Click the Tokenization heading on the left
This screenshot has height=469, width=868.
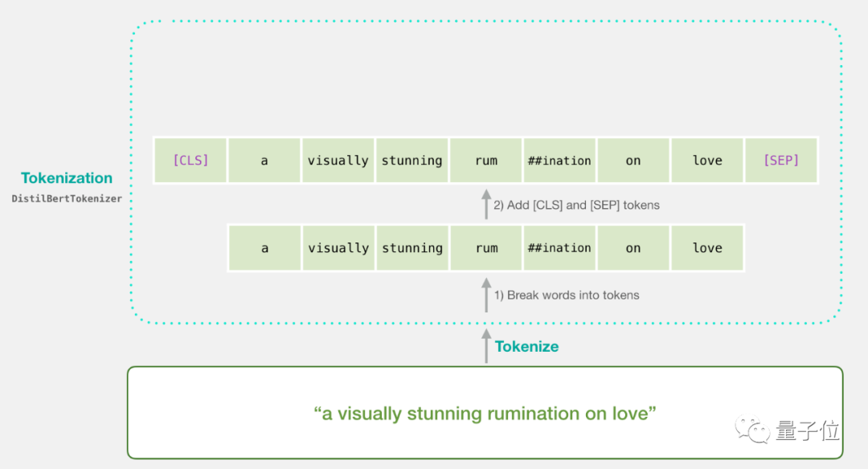[x=67, y=178]
